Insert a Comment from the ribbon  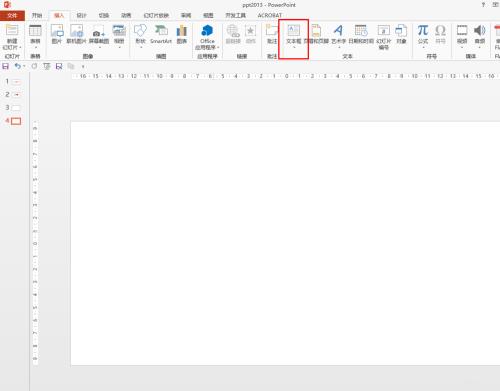click(x=272, y=34)
